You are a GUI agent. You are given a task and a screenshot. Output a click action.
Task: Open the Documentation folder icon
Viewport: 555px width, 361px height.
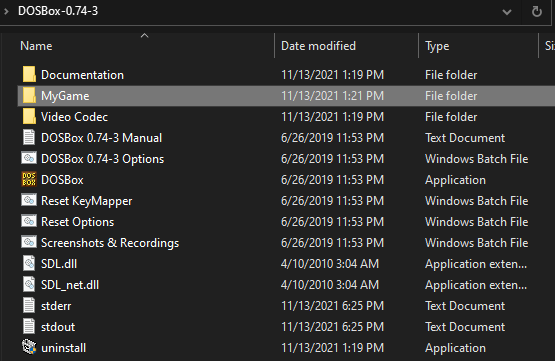pyautogui.click(x=29, y=75)
